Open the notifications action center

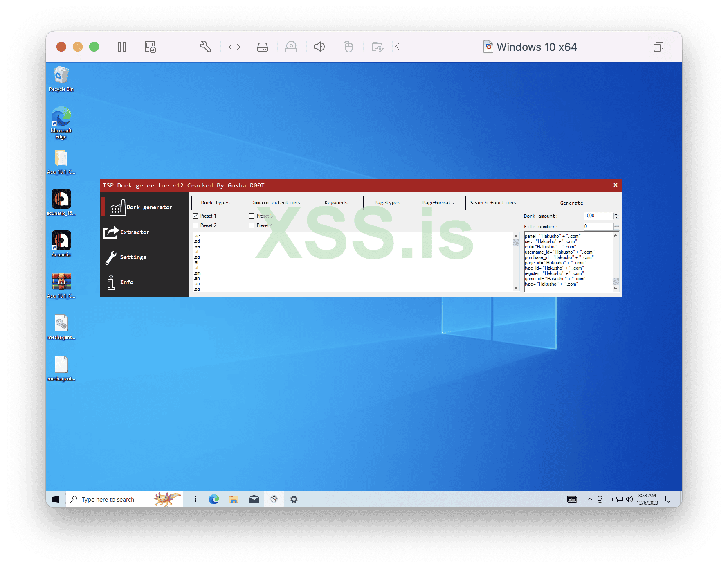(x=669, y=499)
